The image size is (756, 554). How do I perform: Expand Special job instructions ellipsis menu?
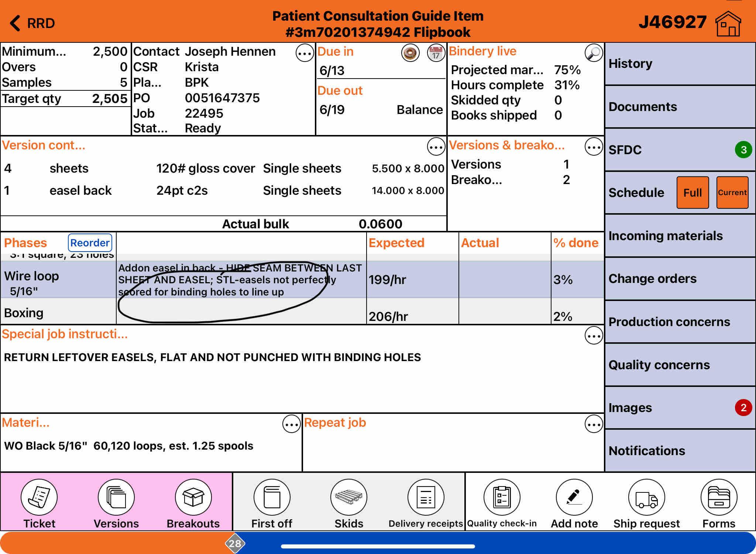[x=594, y=336]
